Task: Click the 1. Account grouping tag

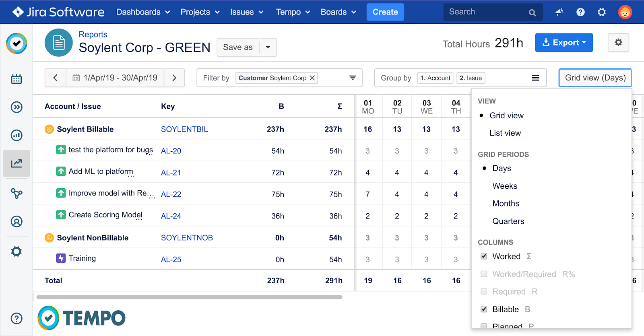Action: (x=436, y=78)
